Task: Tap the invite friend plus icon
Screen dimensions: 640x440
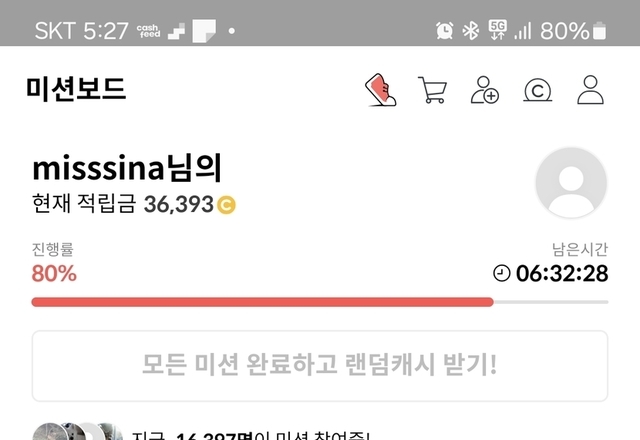Action: point(485,90)
